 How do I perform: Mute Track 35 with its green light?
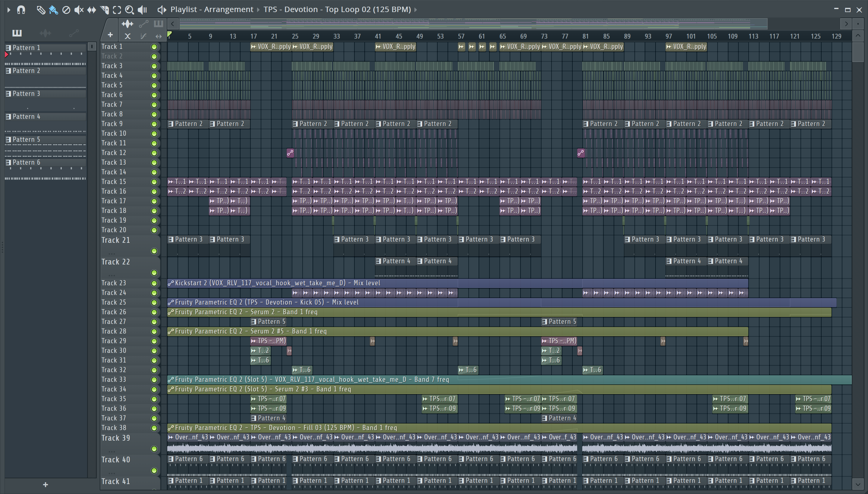(x=154, y=399)
